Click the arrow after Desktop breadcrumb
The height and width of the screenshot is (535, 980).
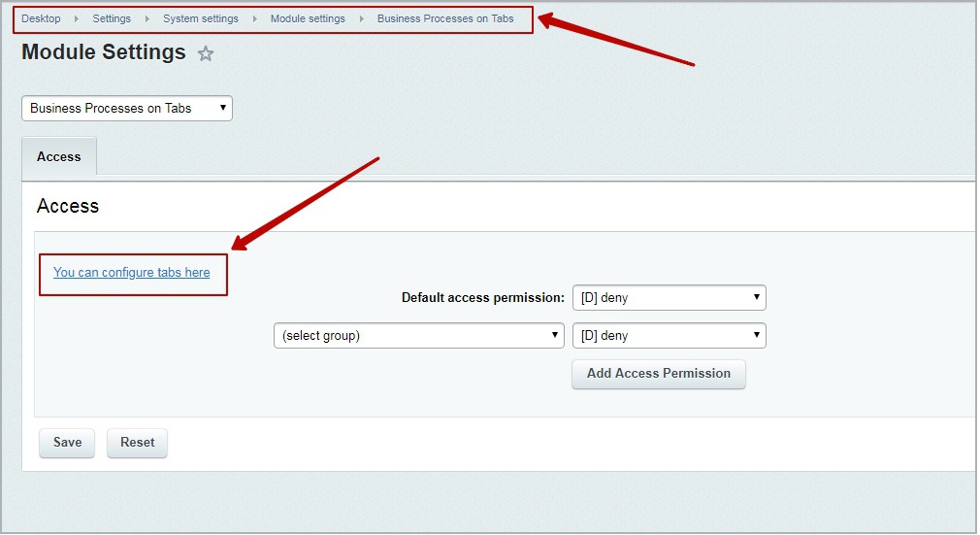(x=77, y=18)
